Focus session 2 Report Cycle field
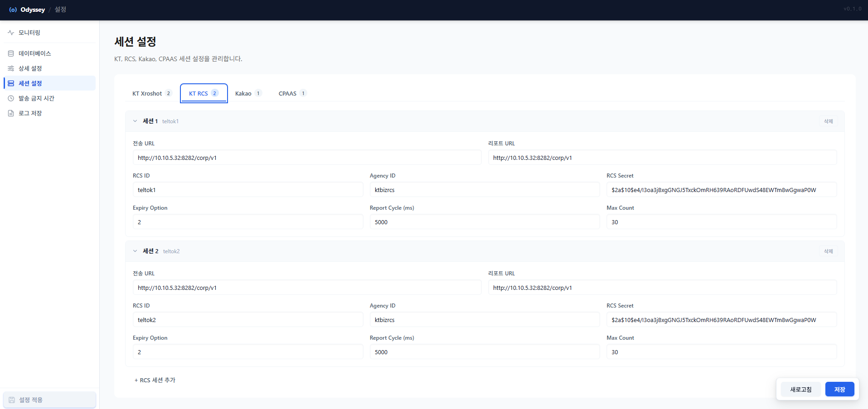Screen dimensions: 868x409 pos(485,352)
